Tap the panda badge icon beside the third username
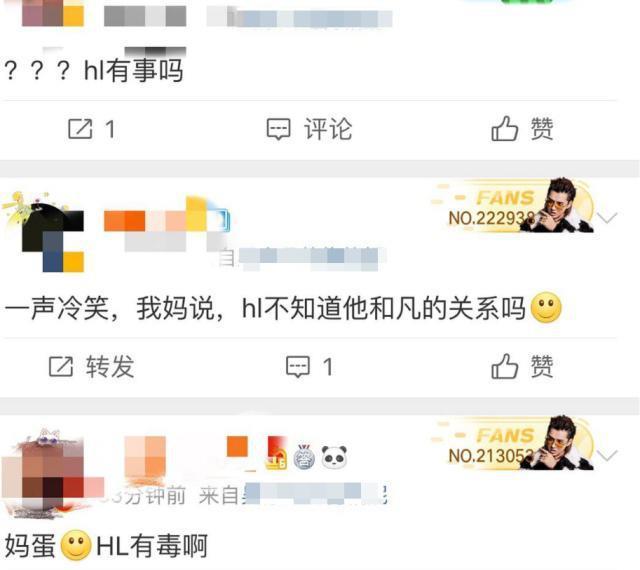The height and width of the screenshot is (570, 640). click(334, 456)
